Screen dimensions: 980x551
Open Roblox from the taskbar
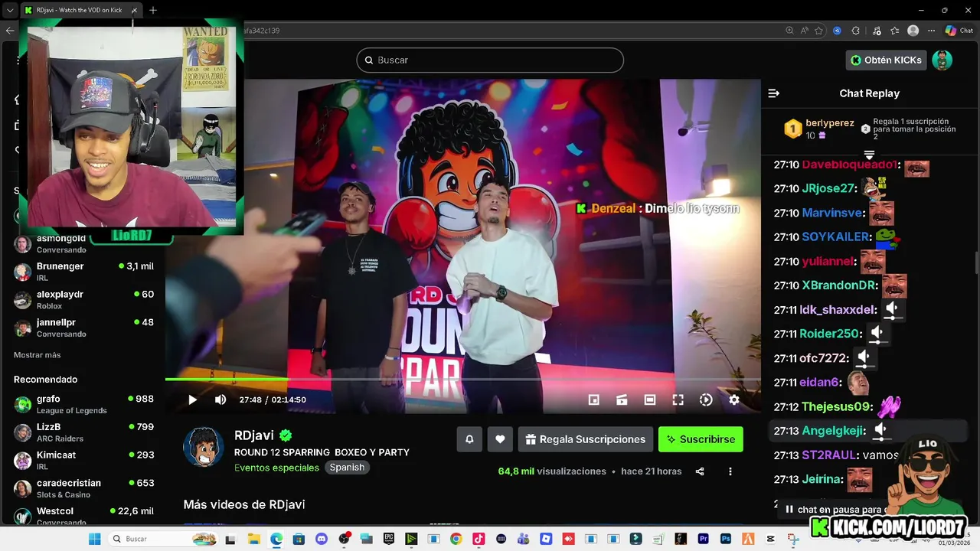tap(546, 539)
